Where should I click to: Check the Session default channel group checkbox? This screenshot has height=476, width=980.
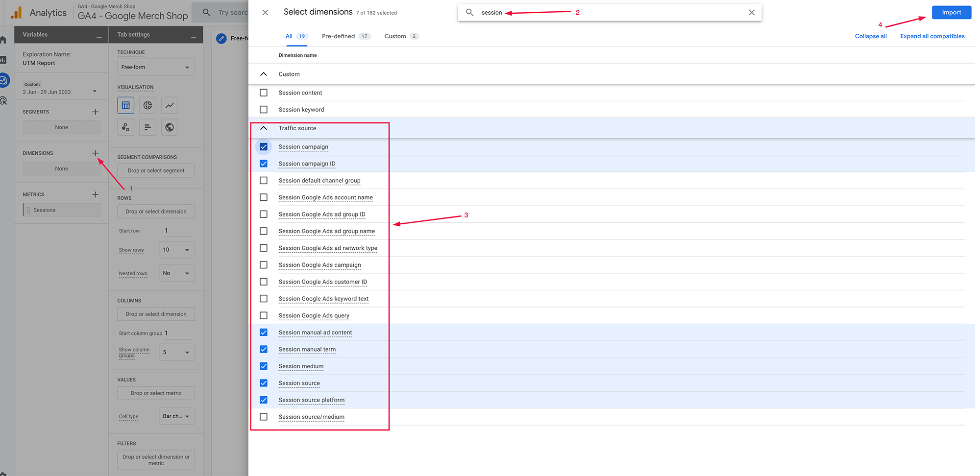(x=264, y=180)
